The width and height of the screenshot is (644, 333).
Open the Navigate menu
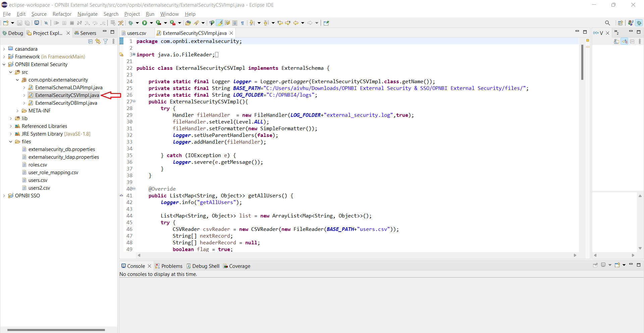[x=88, y=14]
